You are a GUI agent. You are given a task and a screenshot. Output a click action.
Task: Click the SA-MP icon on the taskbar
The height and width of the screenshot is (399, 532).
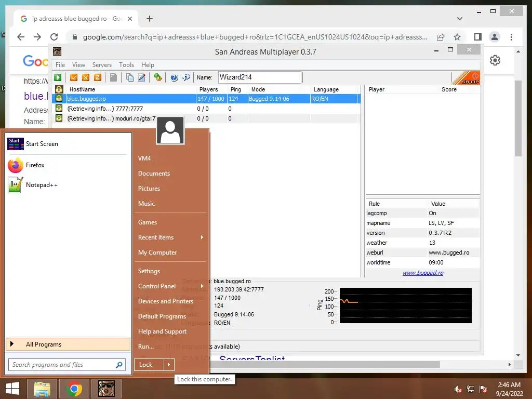107,389
